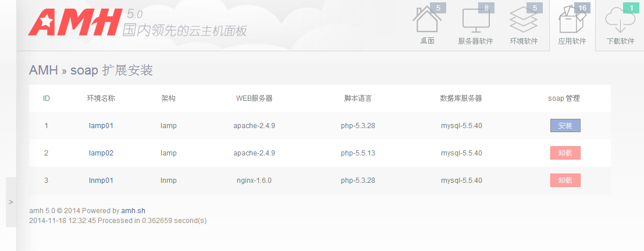Install soap for lamp01

click(x=565, y=125)
